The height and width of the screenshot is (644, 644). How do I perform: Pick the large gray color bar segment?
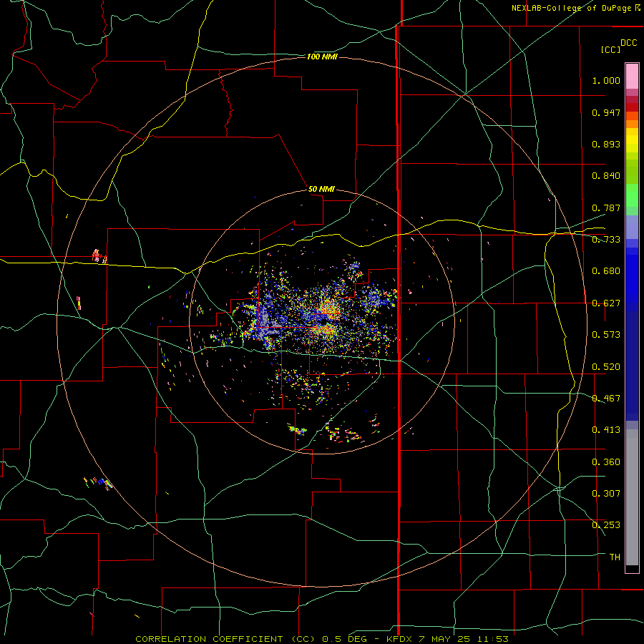click(x=632, y=497)
